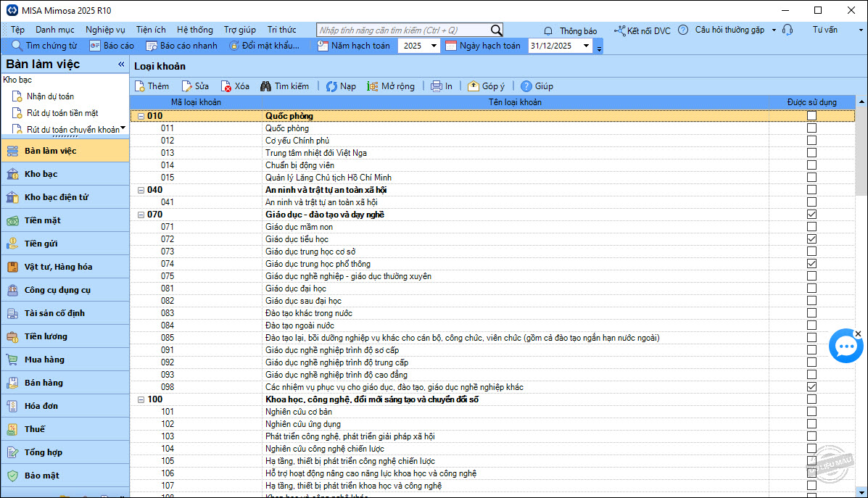Image resolution: width=868 pixels, height=498 pixels.
Task: Collapse the 070 Giáo dục group
Action: (140, 215)
